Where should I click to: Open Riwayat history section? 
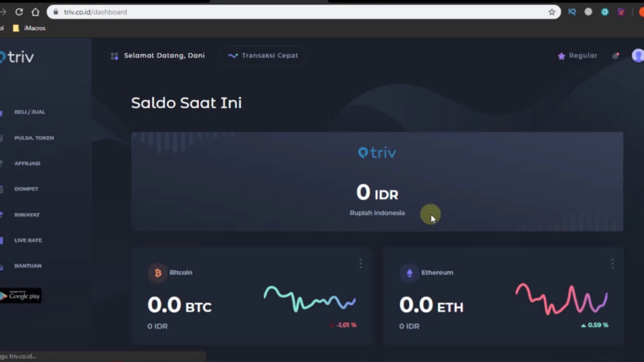(27, 215)
